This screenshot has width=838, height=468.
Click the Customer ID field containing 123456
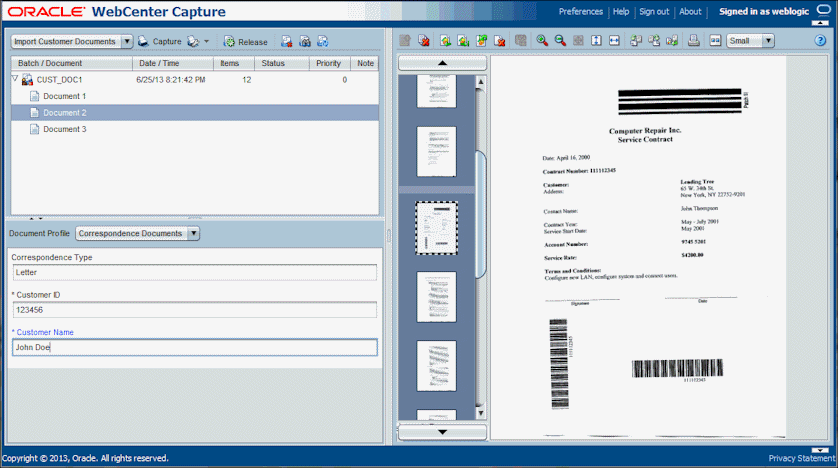tap(195, 310)
